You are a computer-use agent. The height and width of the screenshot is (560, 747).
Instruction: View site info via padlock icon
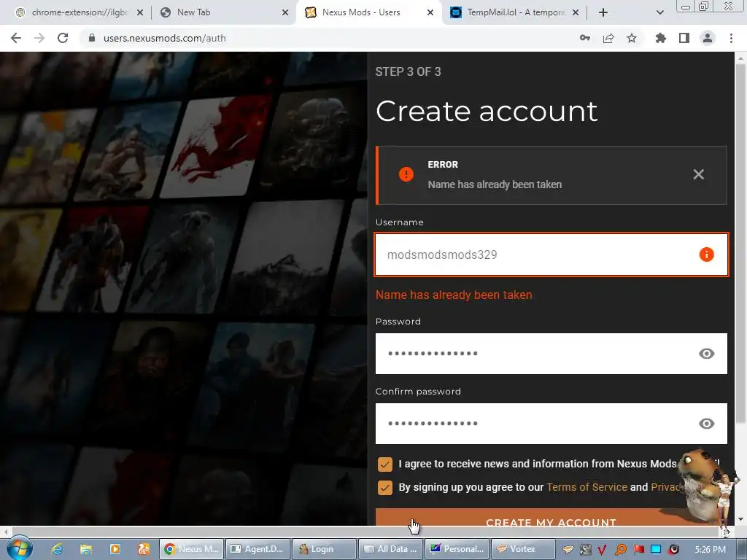92,38
